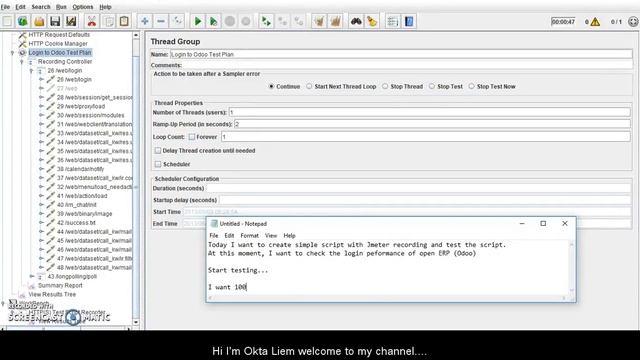Select Start Next Thread Loop radio button
The height and width of the screenshot is (360, 640).
[309, 87]
